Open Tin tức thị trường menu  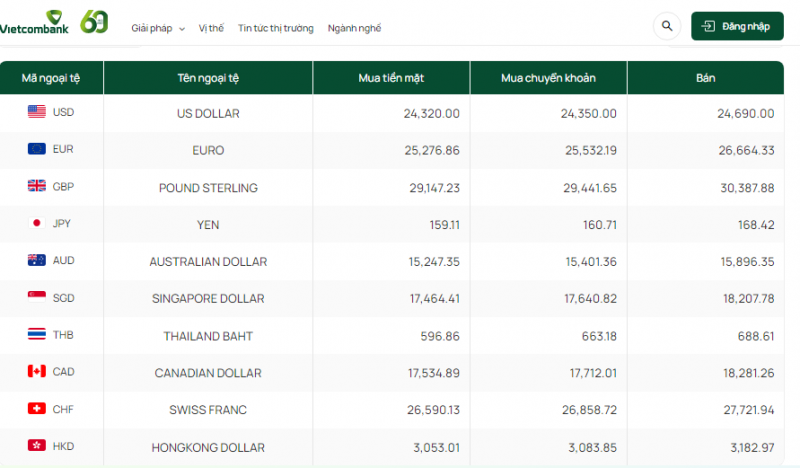275,28
